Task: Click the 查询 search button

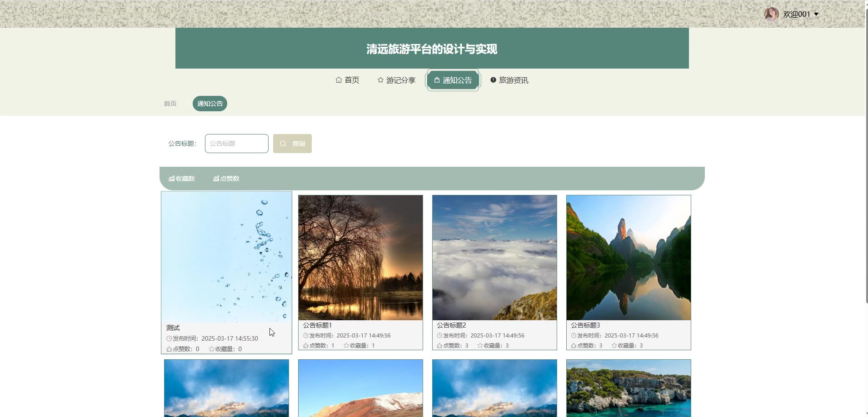Action: (292, 144)
